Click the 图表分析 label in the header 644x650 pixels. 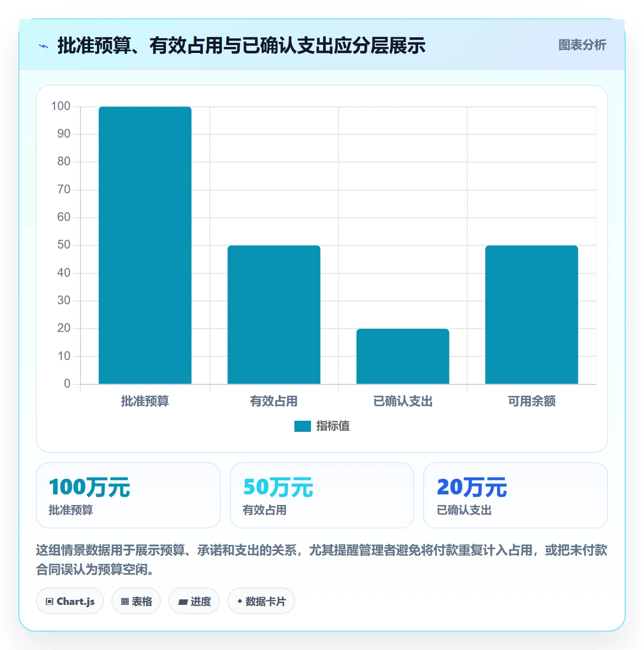(582, 45)
